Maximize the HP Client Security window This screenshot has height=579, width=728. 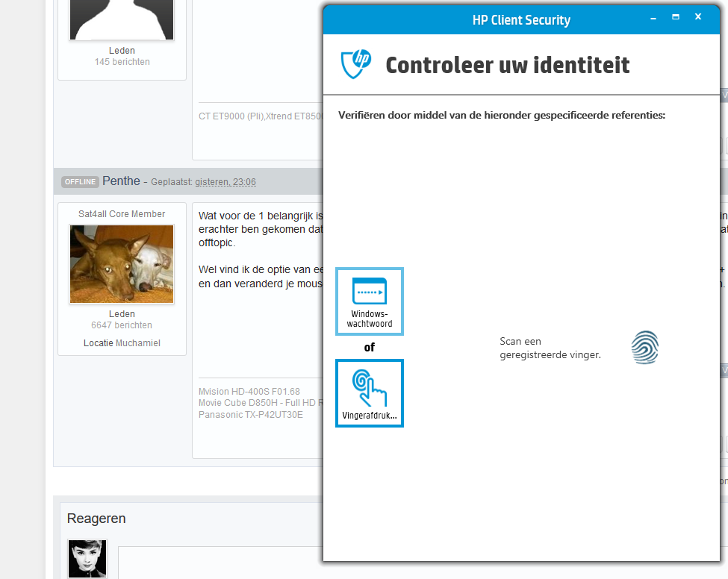(x=676, y=17)
